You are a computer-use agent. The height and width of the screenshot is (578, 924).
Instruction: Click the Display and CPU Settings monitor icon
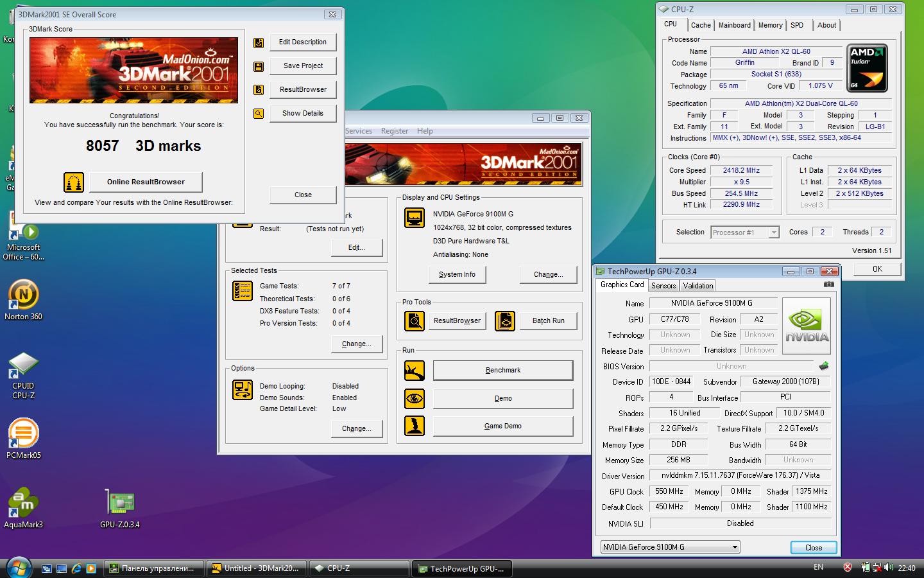(x=415, y=218)
